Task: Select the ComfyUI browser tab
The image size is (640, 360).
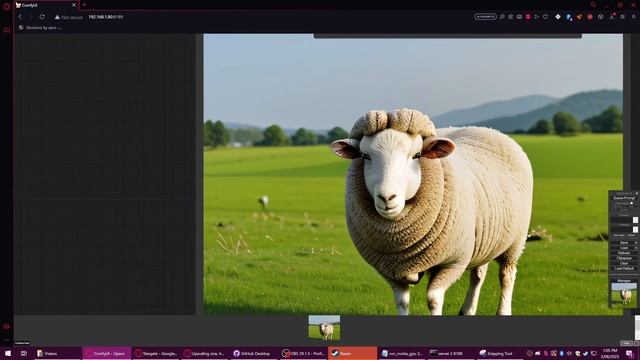Action: click(46, 5)
